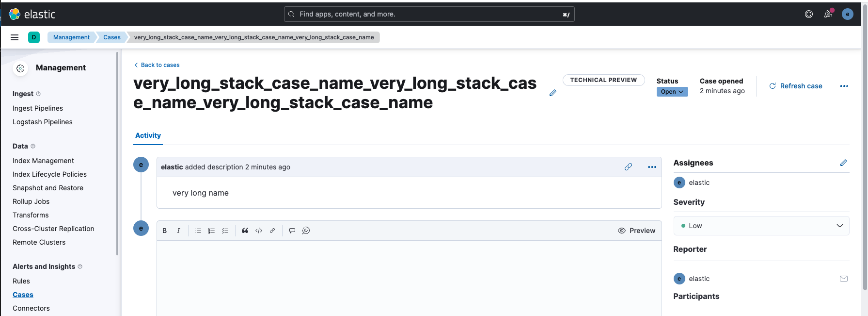Open Cases in sidebar

tap(23, 295)
